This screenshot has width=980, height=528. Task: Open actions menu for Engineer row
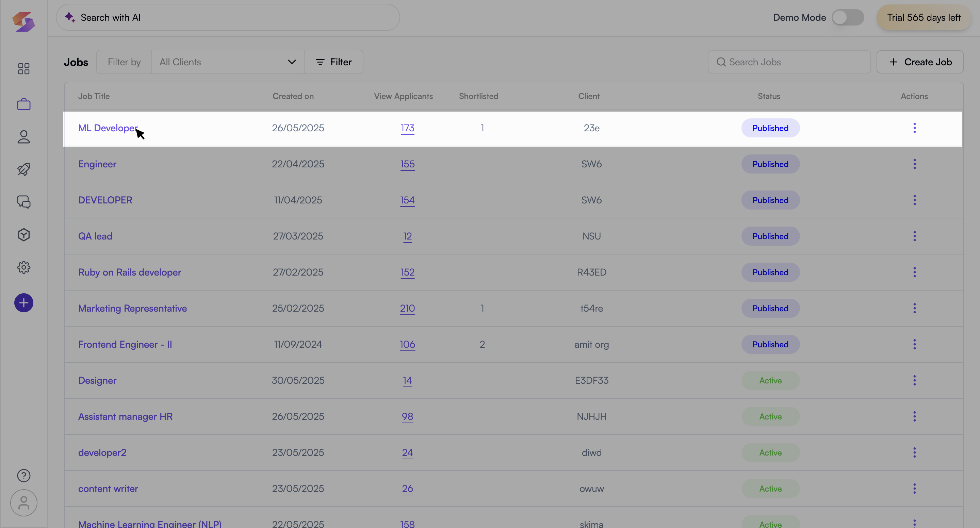(914, 164)
